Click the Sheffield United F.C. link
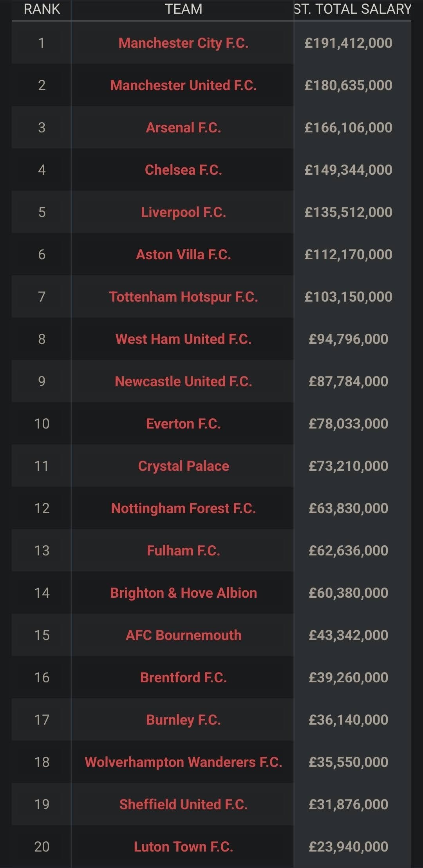The image size is (423, 868). 183,805
